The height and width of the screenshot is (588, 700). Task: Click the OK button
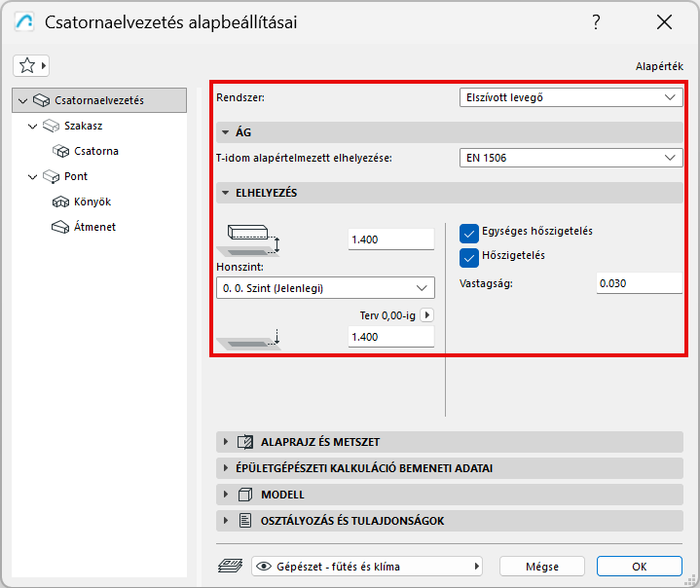(639, 567)
